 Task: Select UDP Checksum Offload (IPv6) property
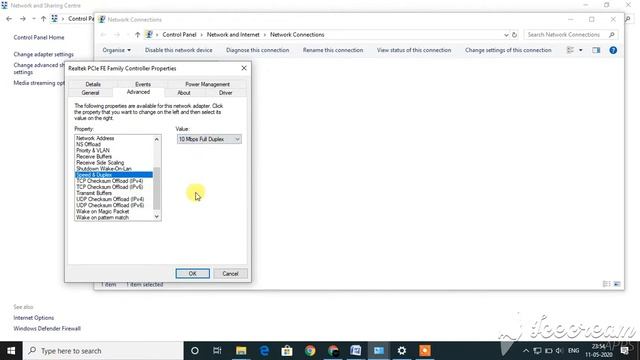(x=110, y=205)
